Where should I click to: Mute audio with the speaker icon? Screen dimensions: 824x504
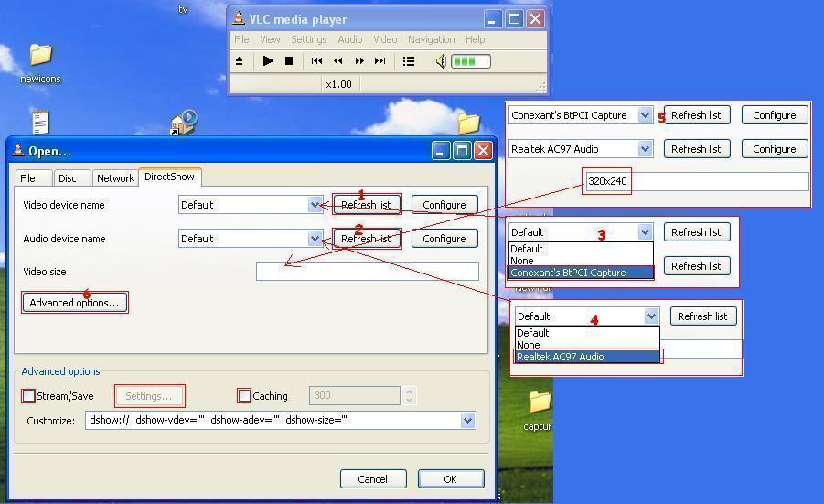441,61
